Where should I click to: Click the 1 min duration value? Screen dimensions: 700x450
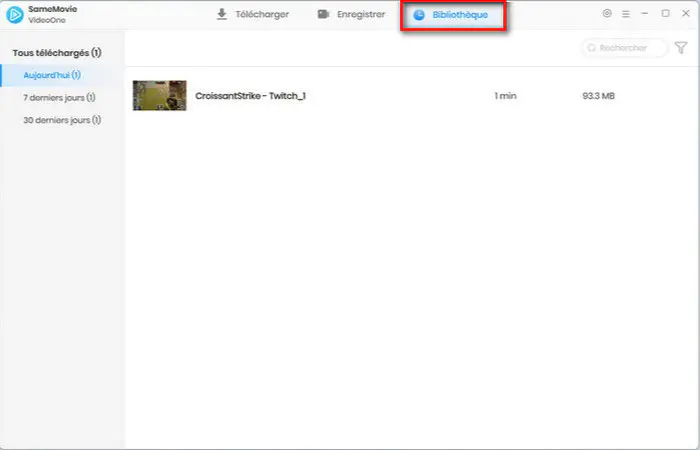(x=505, y=96)
